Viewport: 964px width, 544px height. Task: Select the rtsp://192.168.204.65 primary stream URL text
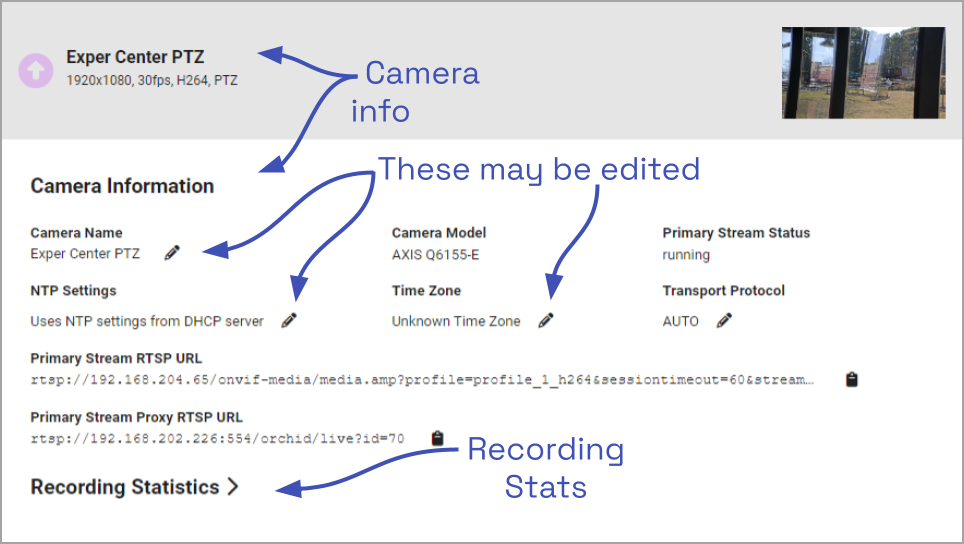(422, 380)
